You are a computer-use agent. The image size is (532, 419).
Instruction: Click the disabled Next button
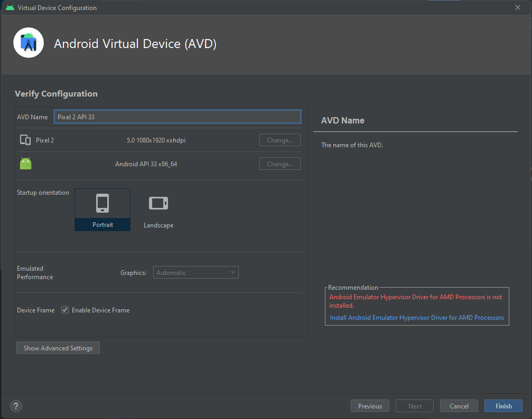pyautogui.click(x=415, y=406)
